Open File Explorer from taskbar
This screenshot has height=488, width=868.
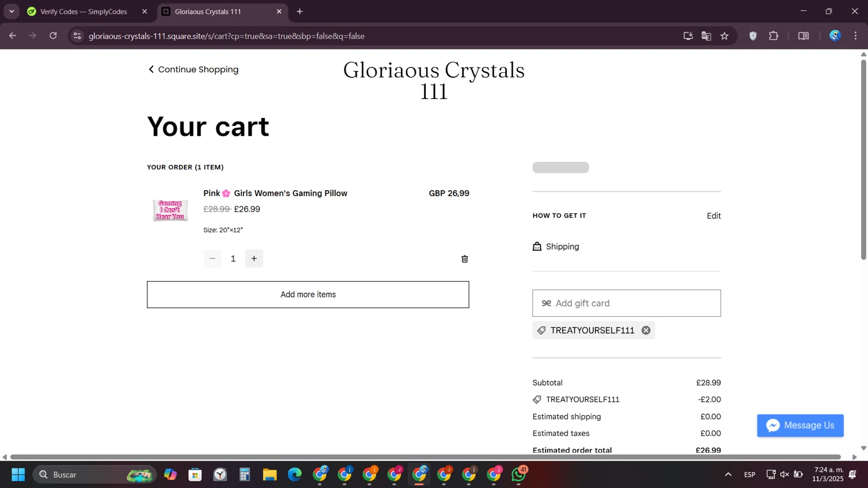tap(270, 475)
